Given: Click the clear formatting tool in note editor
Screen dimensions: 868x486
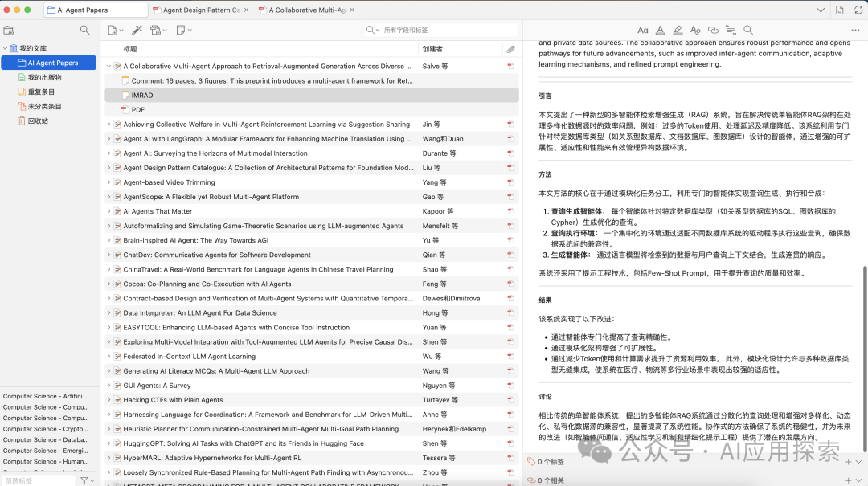Looking at the screenshot, I should click(695, 30).
